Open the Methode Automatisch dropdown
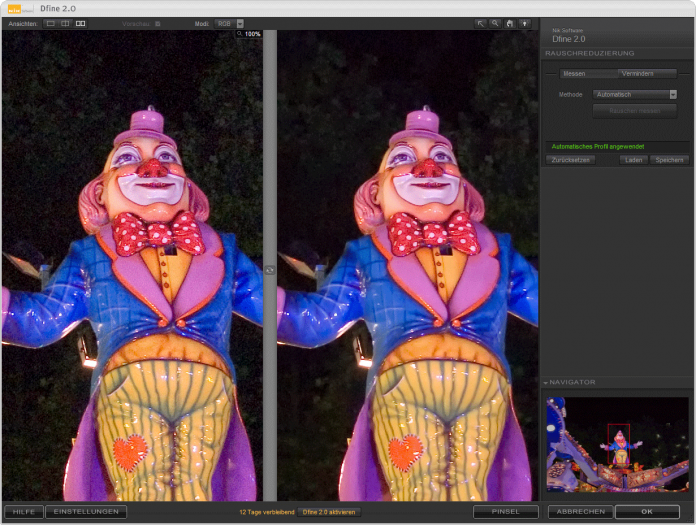 (x=635, y=94)
